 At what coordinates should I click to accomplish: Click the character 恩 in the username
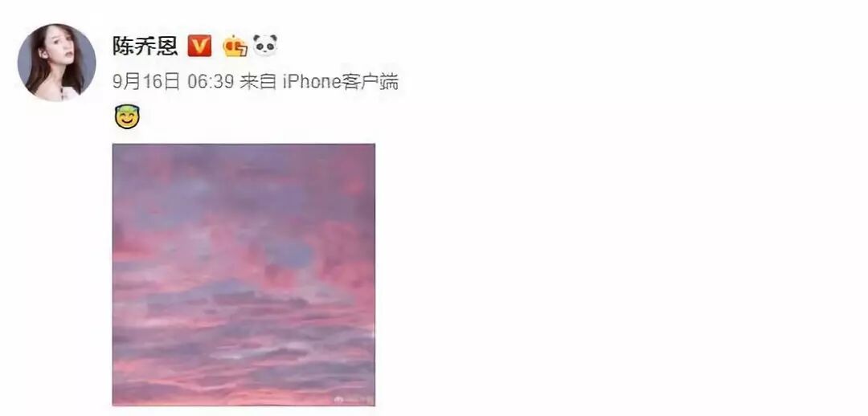tap(166, 46)
